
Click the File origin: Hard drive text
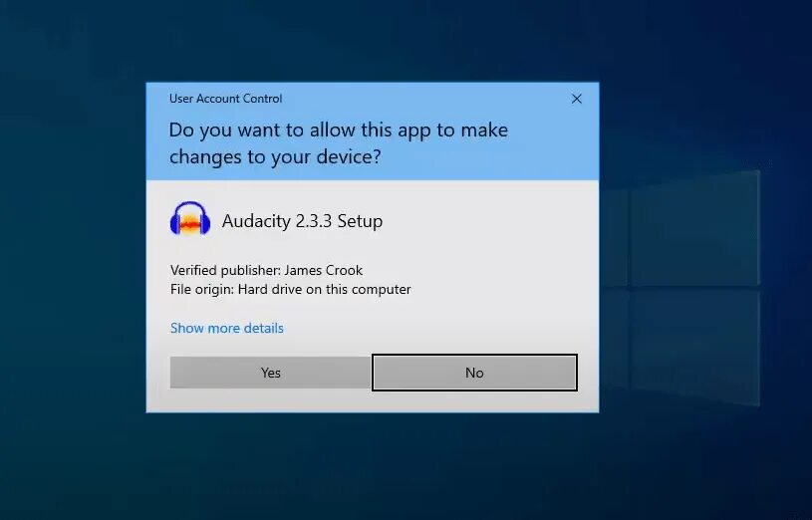coord(291,289)
